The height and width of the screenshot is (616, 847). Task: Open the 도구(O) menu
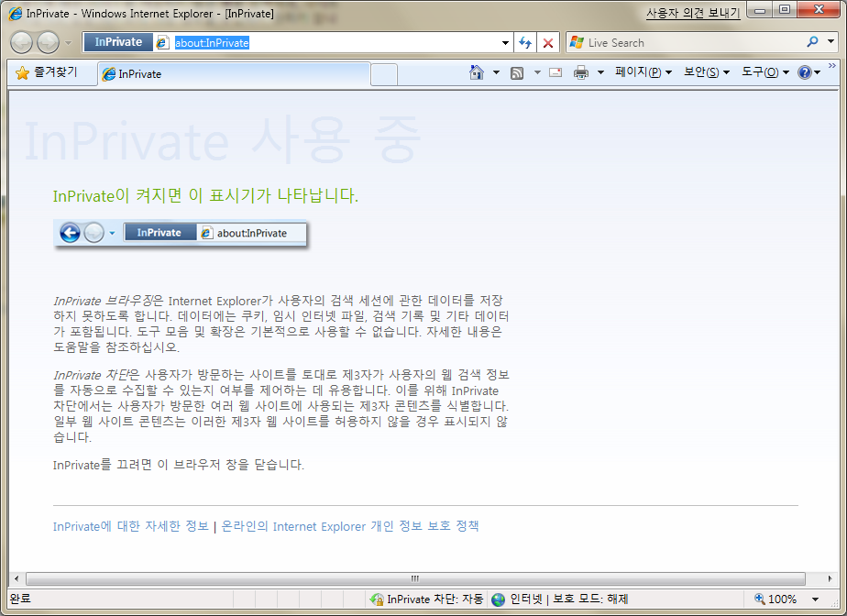point(764,72)
